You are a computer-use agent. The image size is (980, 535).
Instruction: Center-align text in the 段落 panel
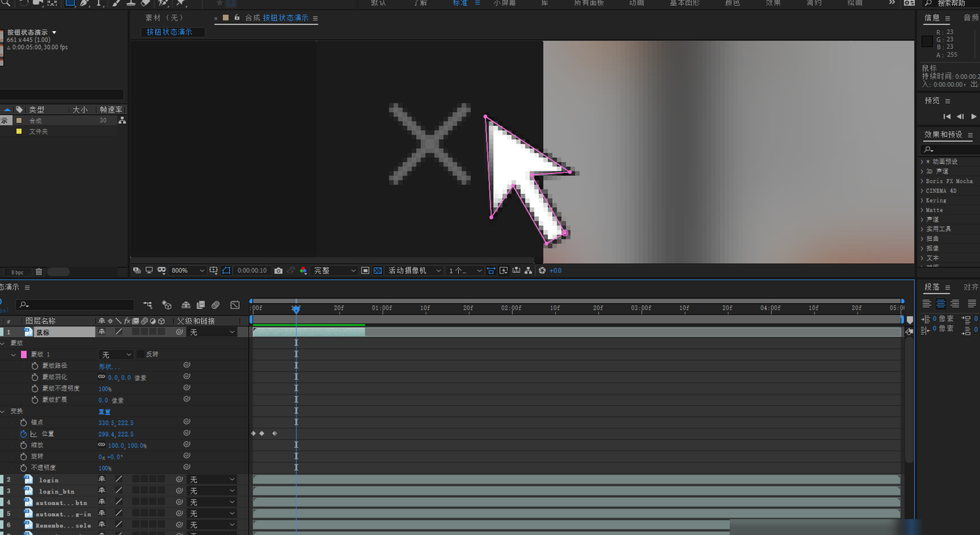[x=941, y=304]
